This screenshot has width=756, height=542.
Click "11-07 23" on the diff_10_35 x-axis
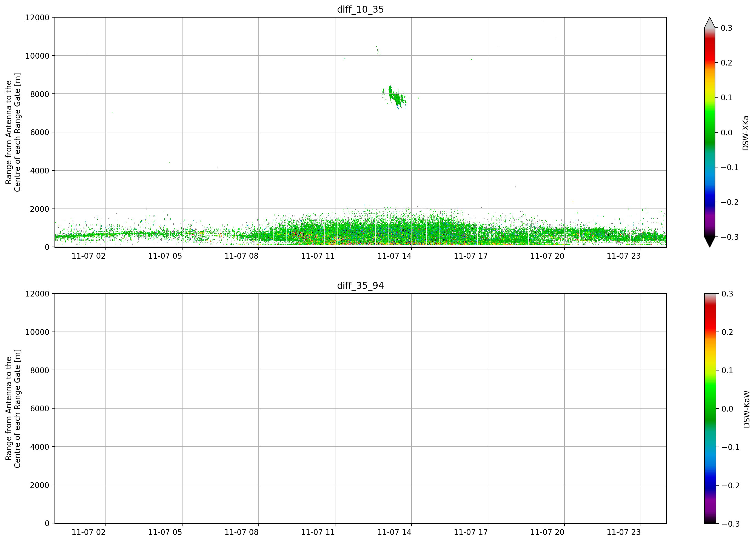point(624,256)
